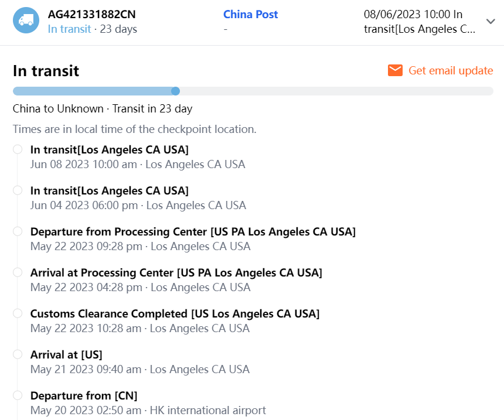504x420 pixels.
Task: Click the progress bar position dot
Action: coord(175,91)
